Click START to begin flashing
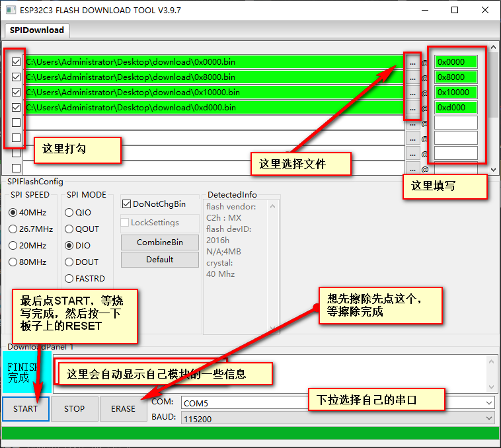The height and width of the screenshot is (448, 501). (x=26, y=409)
